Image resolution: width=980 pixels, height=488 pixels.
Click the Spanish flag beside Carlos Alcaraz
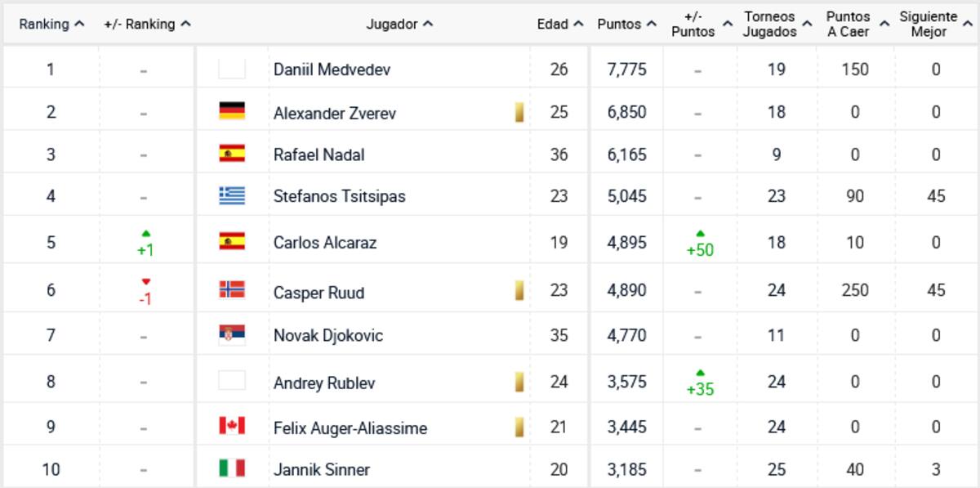coord(232,242)
